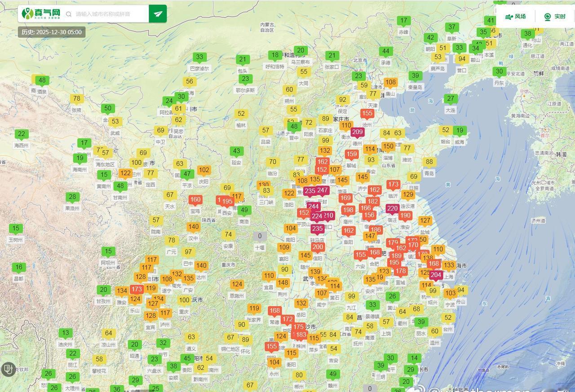
Task: Select the purple 244 AQI marker
Action: click(x=313, y=207)
